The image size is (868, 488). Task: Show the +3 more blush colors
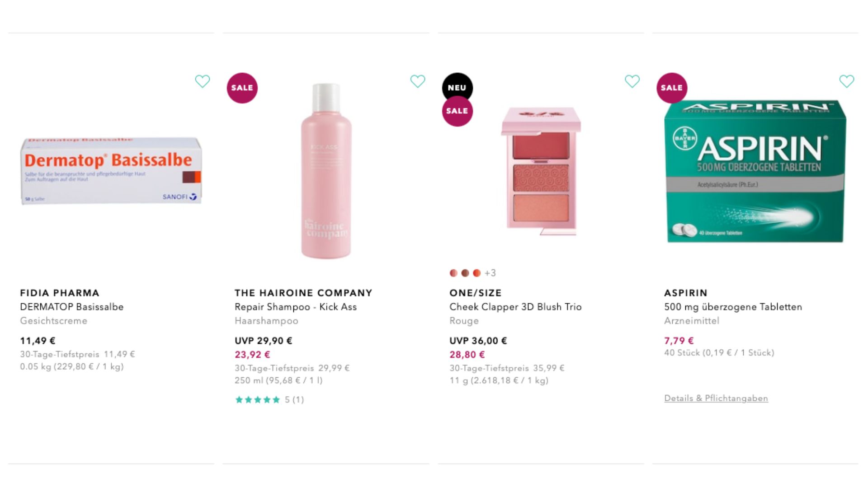point(490,273)
